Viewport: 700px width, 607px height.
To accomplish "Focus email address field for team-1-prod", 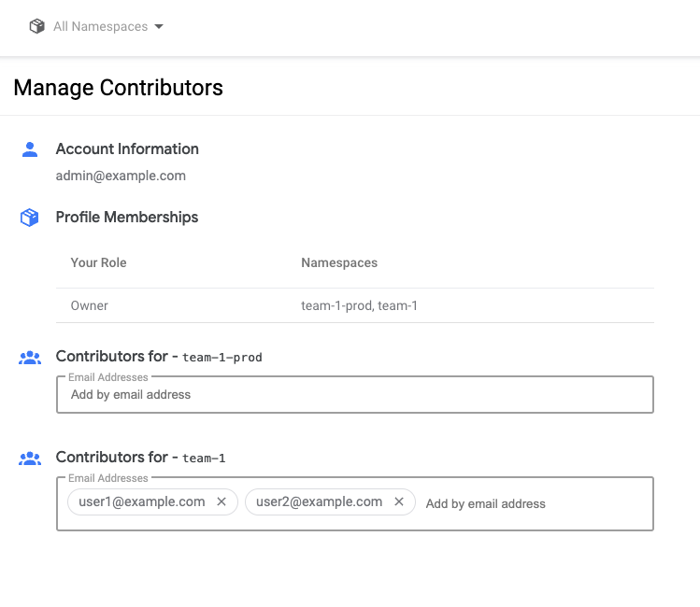I will [x=355, y=395].
